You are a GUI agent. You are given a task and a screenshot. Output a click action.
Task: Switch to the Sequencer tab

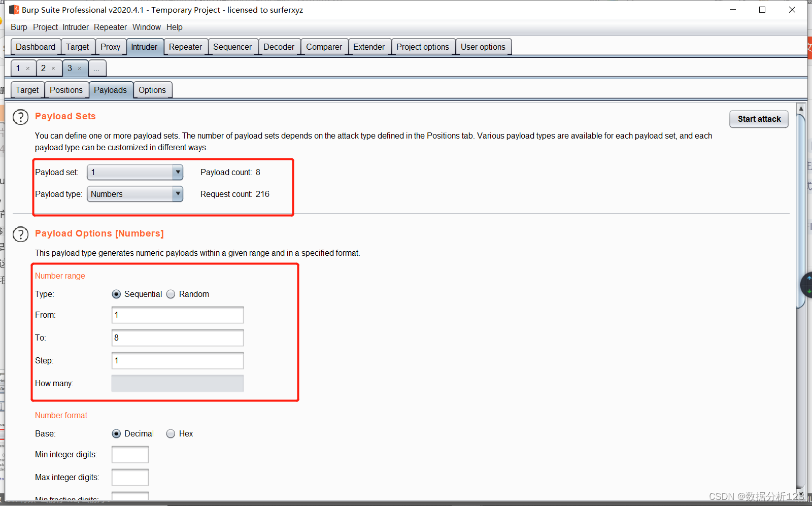tap(232, 47)
